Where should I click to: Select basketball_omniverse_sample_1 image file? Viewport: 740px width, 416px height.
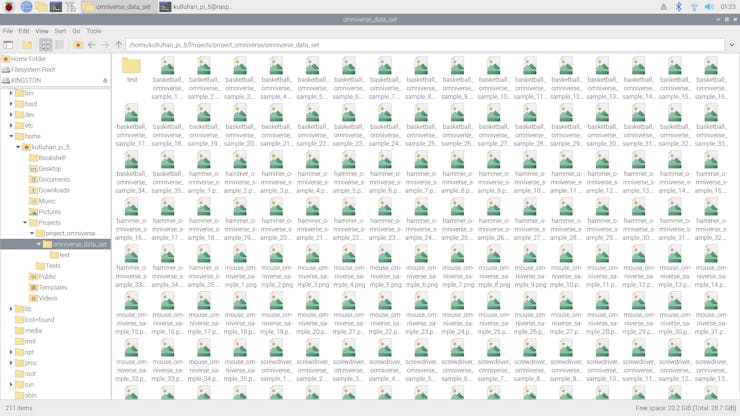pyautogui.click(x=168, y=78)
